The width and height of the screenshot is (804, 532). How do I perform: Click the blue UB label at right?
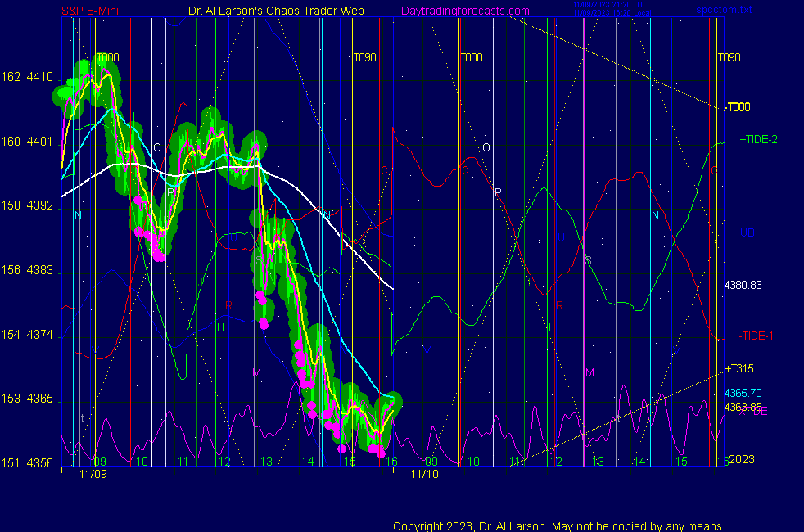click(x=747, y=232)
